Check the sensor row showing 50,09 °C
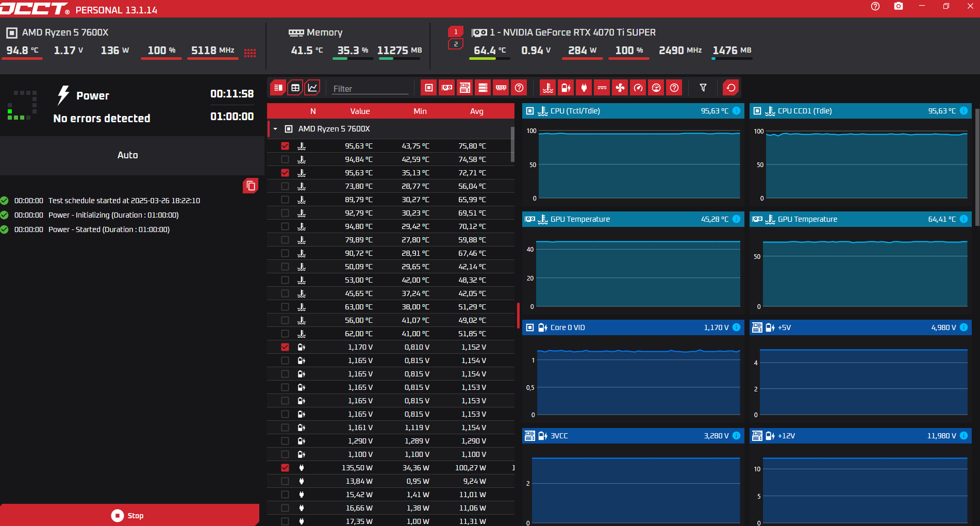Viewport: 980px width, 526px height. coord(285,267)
